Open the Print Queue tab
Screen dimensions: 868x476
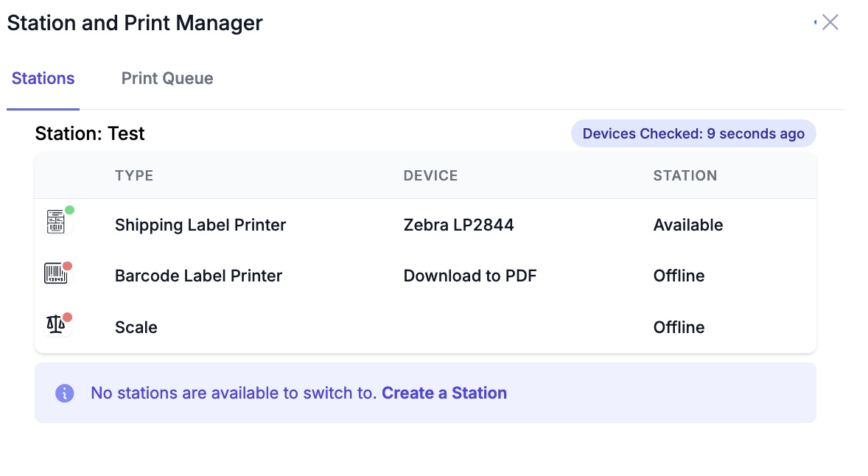(x=167, y=79)
